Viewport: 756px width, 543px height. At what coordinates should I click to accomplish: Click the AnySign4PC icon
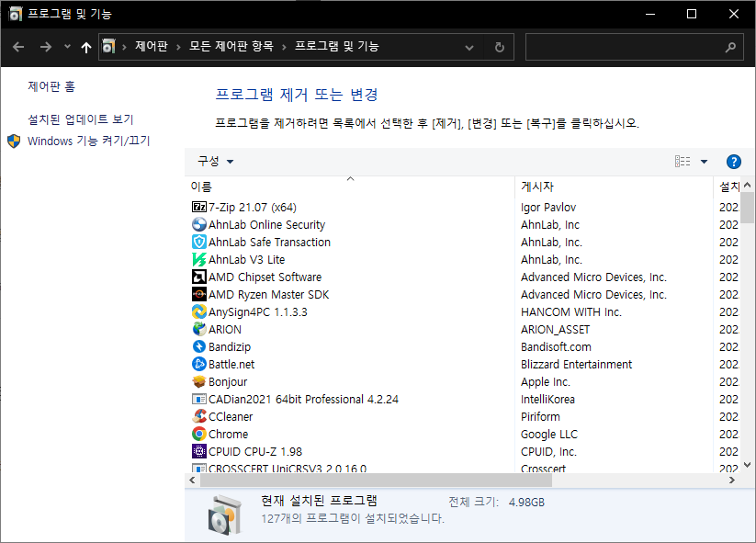[199, 312]
